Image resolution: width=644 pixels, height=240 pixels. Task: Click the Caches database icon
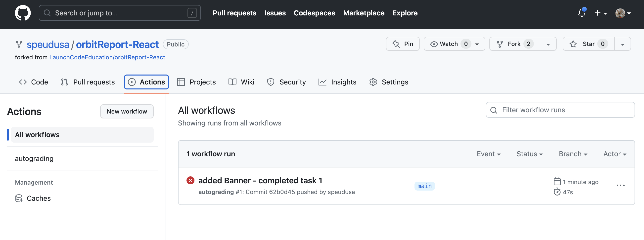tap(19, 198)
